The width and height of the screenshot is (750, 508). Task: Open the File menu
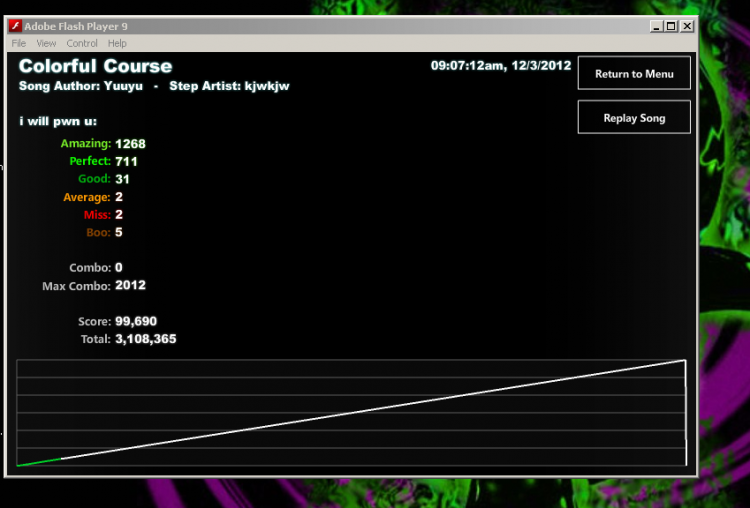(19, 44)
